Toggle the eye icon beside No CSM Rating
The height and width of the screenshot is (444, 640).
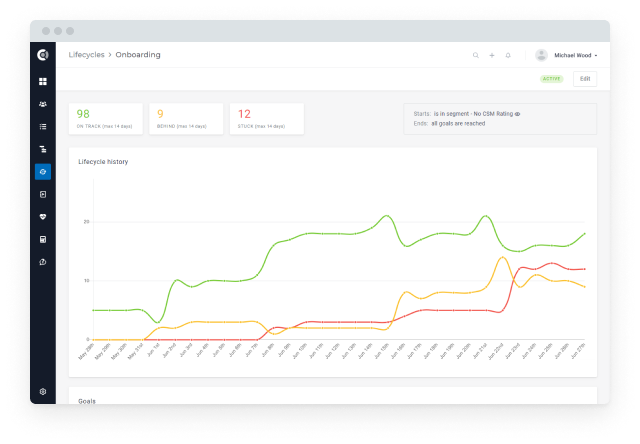518,114
